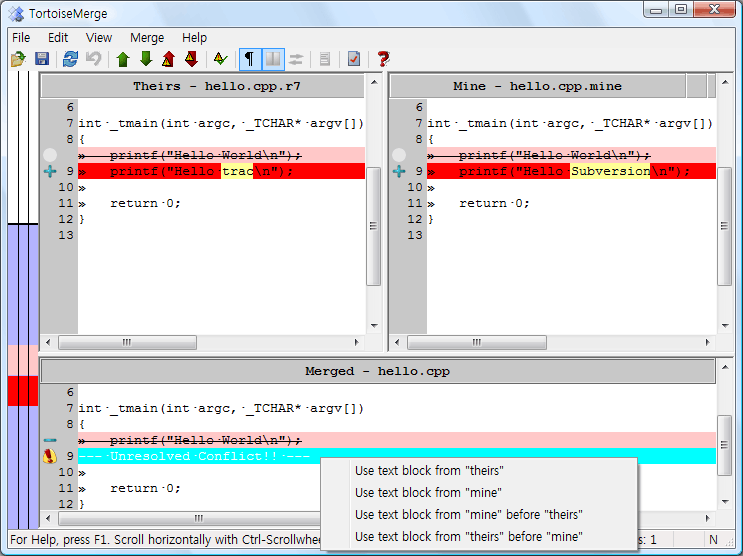Image resolution: width=743 pixels, height=556 pixels.
Task: Toggle the one-pane/two-pane view button
Action: tap(273, 60)
